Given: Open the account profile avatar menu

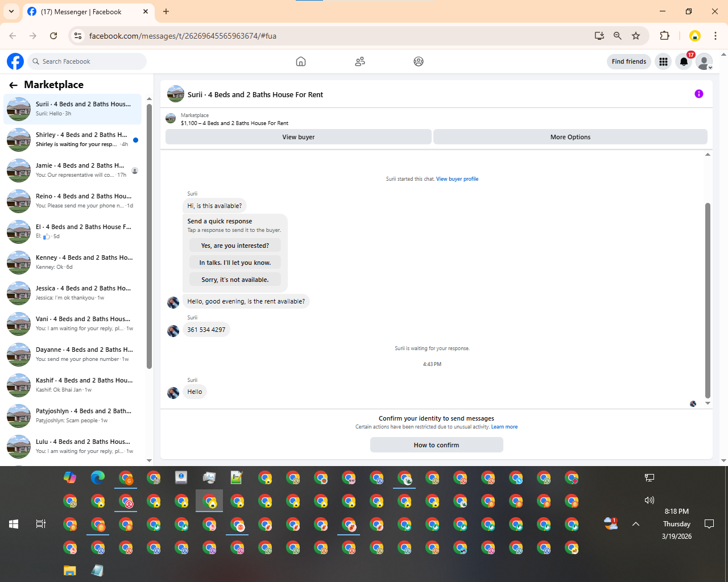Looking at the screenshot, I should 705,61.
